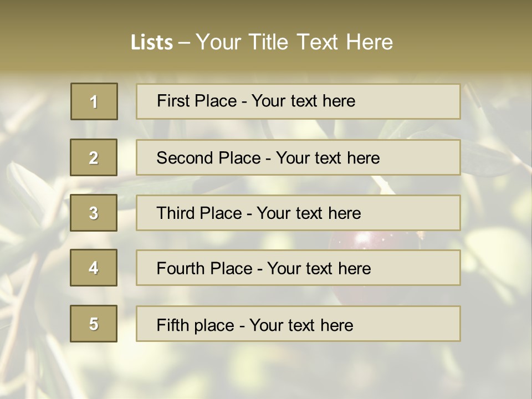Click the number 3 box
Screen dimensions: 532x399
(x=94, y=213)
